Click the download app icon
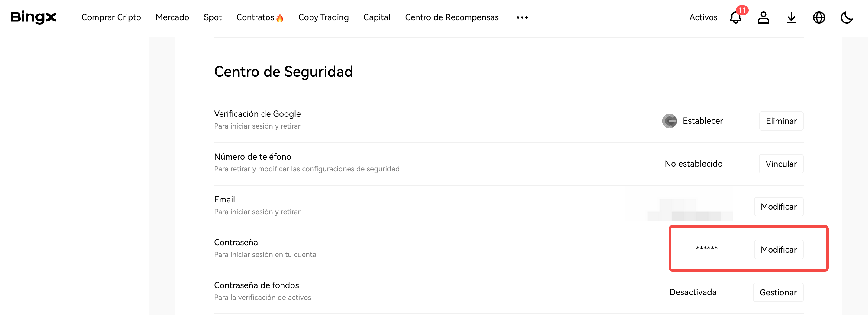This screenshot has width=868, height=315. (x=791, y=17)
